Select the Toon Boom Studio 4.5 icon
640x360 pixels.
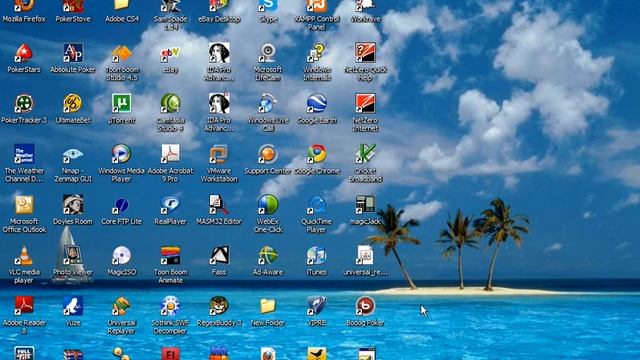[x=122, y=53]
